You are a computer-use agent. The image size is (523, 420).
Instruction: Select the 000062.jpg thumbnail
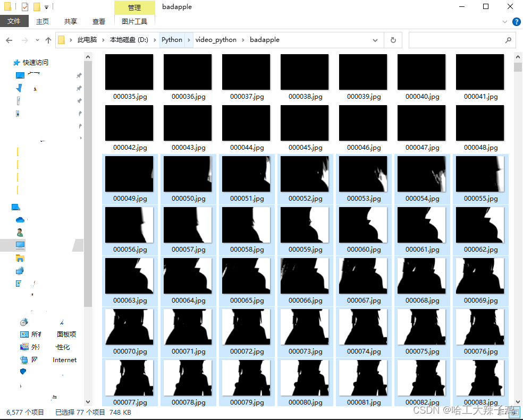(480, 225)
